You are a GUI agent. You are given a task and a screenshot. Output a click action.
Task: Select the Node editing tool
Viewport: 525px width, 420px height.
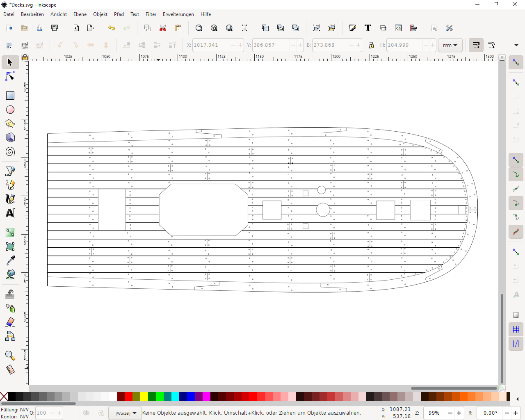click(x=10, y=77)
